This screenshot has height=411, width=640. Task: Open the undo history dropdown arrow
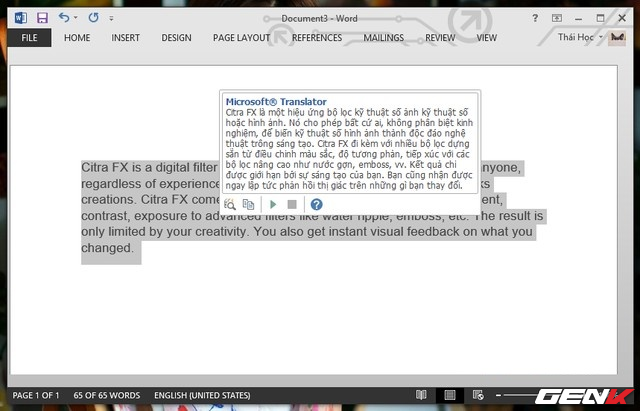(x=76, y=18)
